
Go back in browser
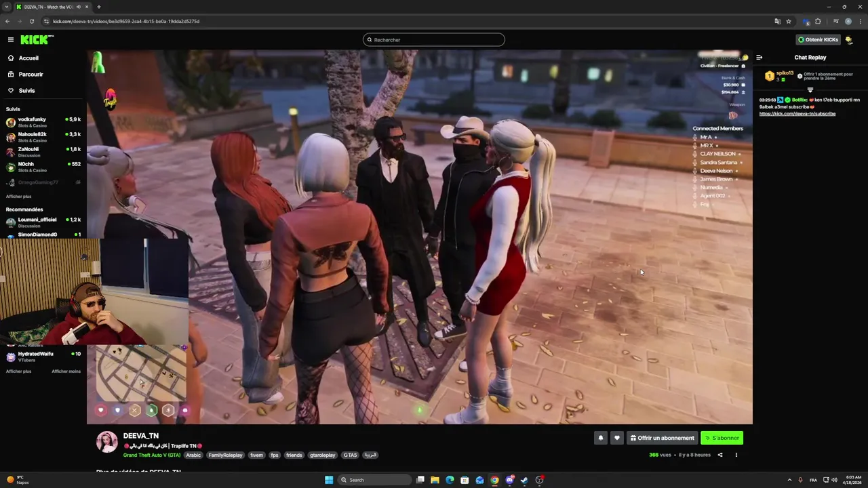pyautogui.click(x=7, y=21)
